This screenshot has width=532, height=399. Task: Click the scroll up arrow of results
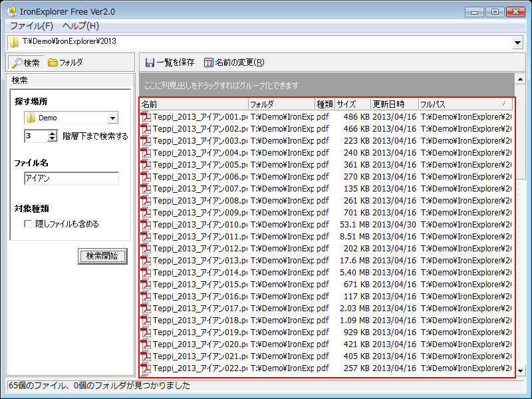520,79
